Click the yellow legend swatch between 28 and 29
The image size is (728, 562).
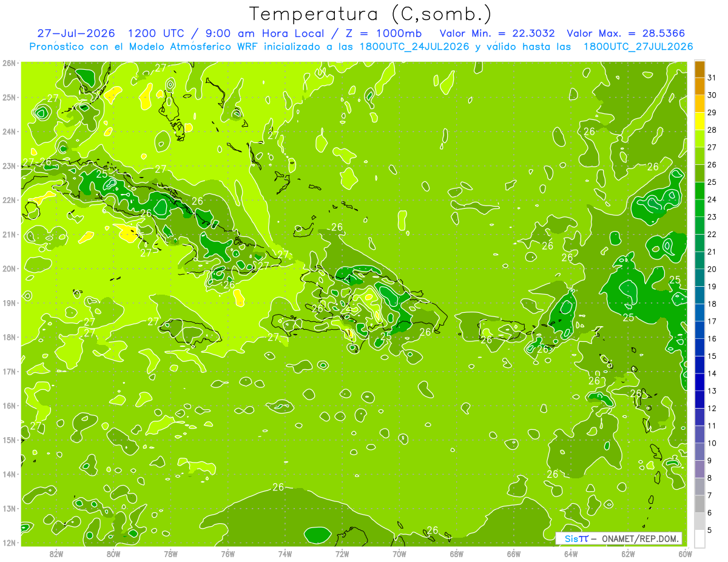point(699,121)
